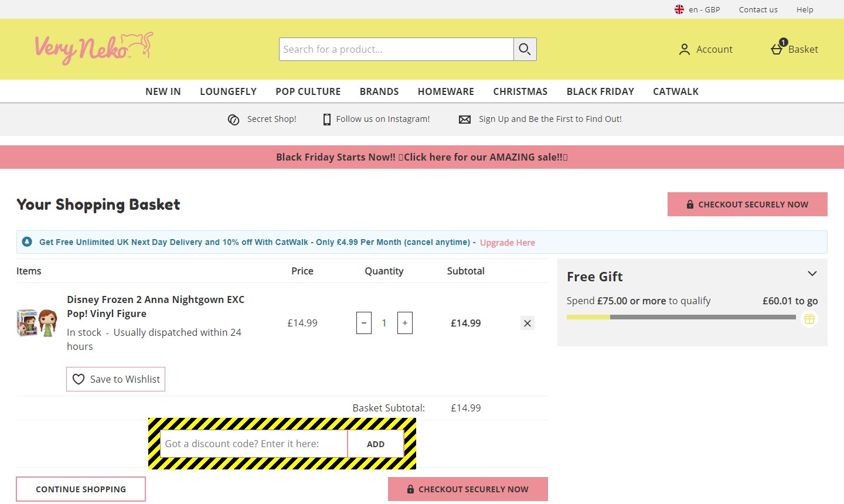Click the Account text link
The width and height of the screenshot is (844, 504).
714,49
